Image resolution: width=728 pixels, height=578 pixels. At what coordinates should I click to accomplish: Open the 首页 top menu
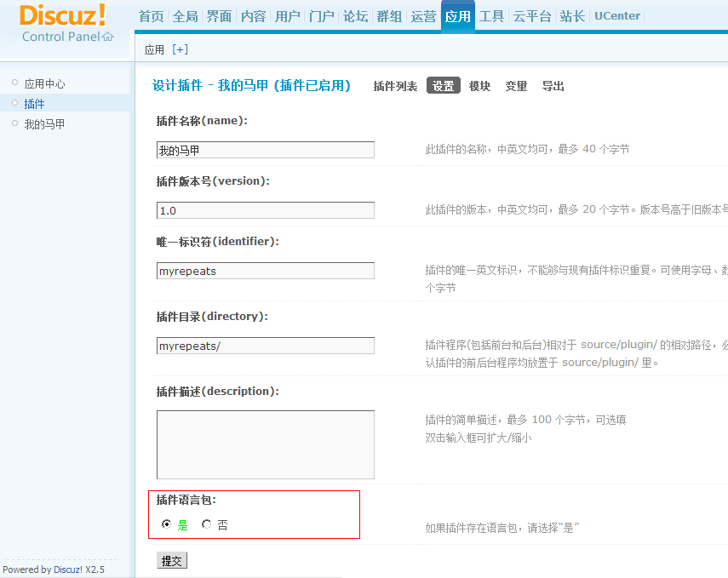(151, 16)
